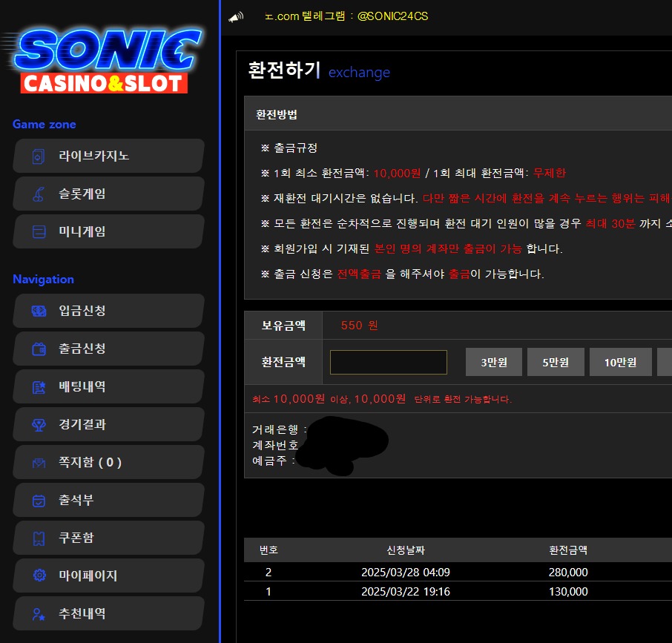
Task: Click the 출금신청 wallet icon
Action: (39, 349)
